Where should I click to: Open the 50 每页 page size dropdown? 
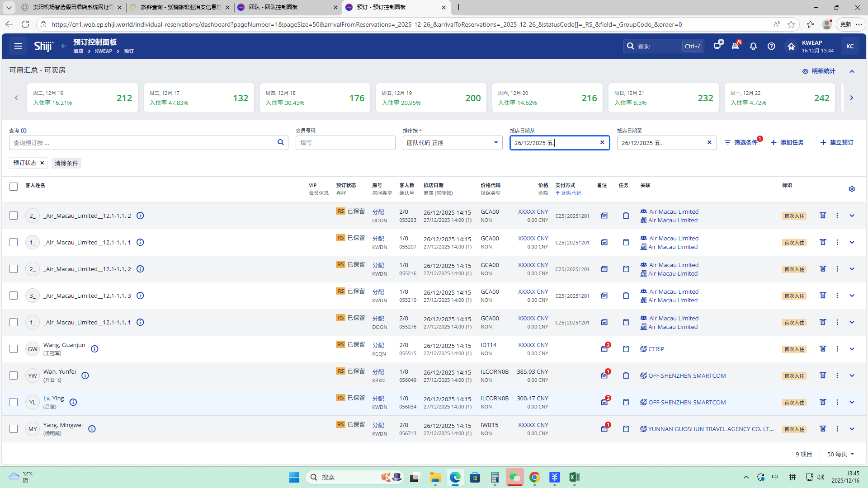coord(840,454)
